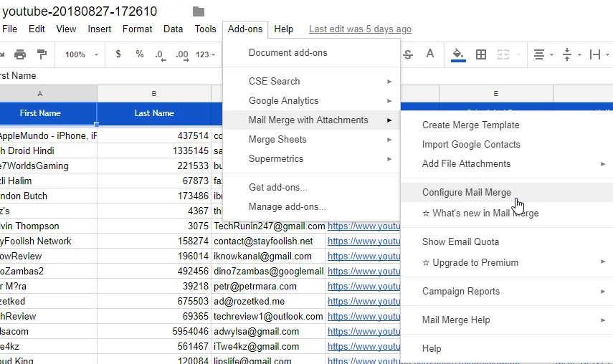The image size is (613, 364).
Task: Open the Data menu
Action: pos(174,29)
